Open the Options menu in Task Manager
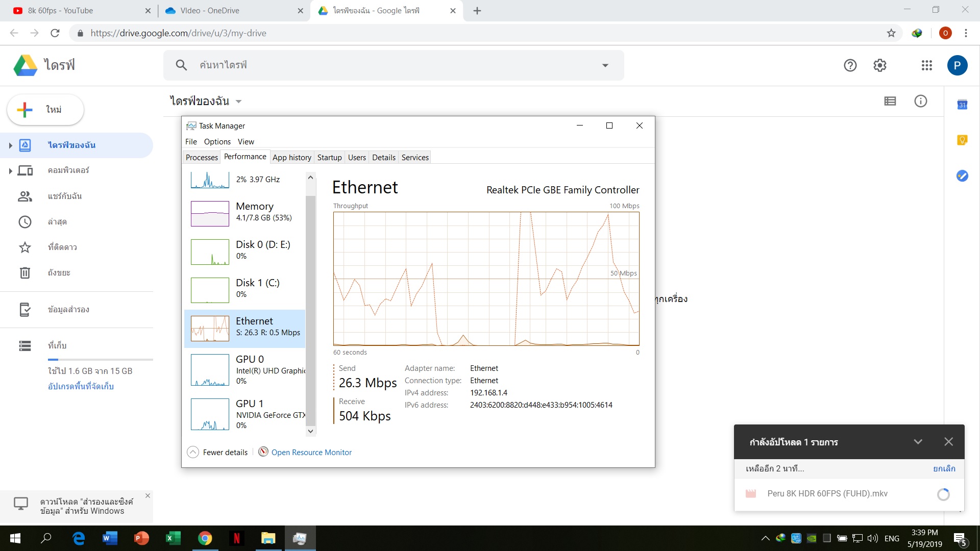The width and height of the screenshot is (980, 551). (217, 141)
